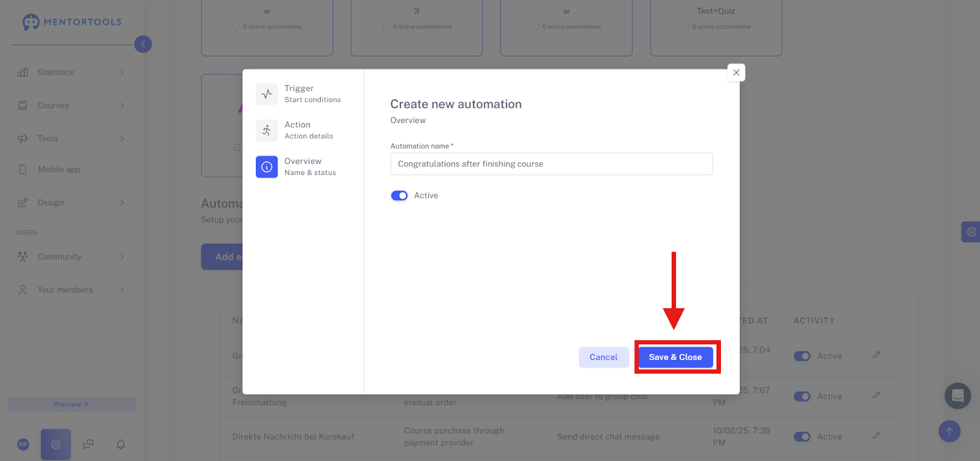
Task: Open settings gear in bottom bar
Action: point(56,444)
